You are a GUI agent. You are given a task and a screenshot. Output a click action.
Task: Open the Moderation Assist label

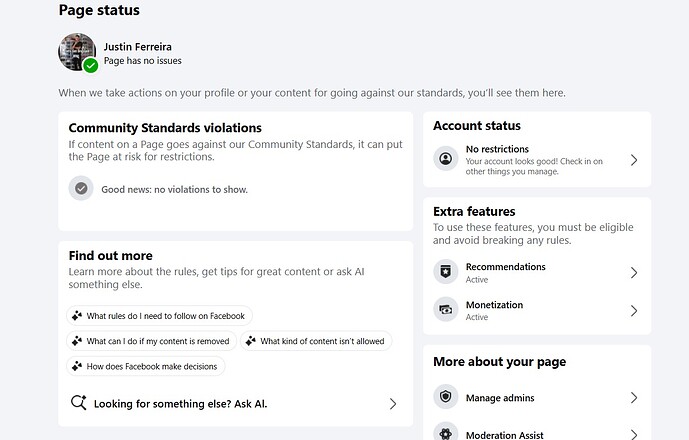504,435
